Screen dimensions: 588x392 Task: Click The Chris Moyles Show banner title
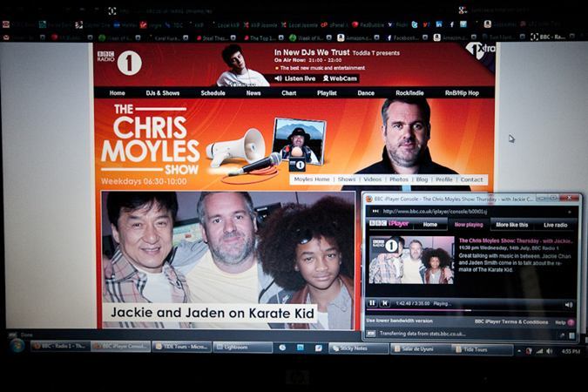tap(150, 140)
